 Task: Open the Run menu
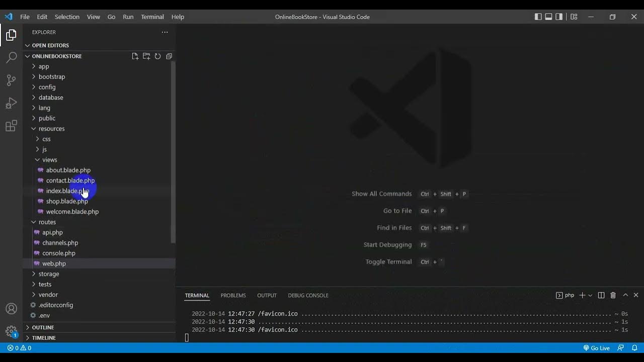point(128,17)
